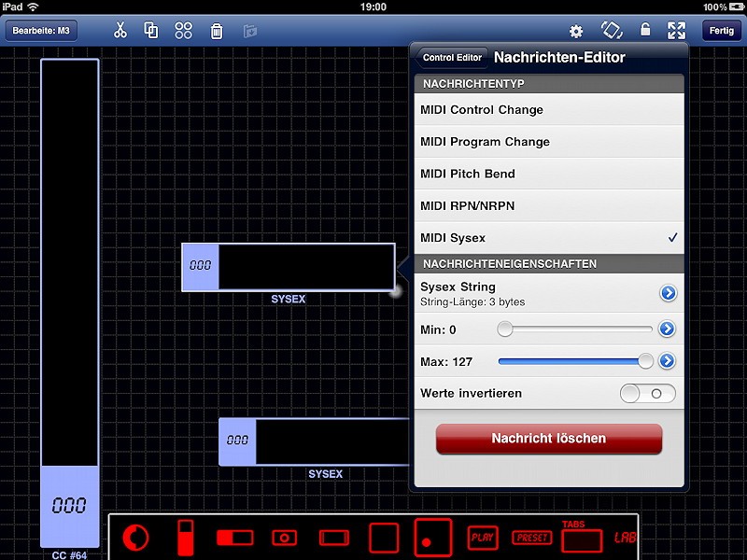Tap the Bearbeite: M3 button
Viewport: 747px width, 560px height.
41,31
